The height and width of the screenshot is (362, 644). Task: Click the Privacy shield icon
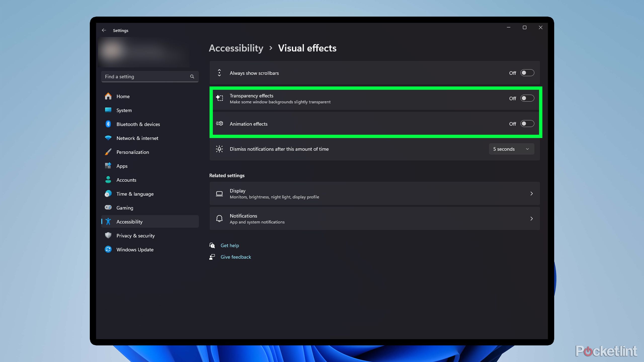tap(108, 235)
